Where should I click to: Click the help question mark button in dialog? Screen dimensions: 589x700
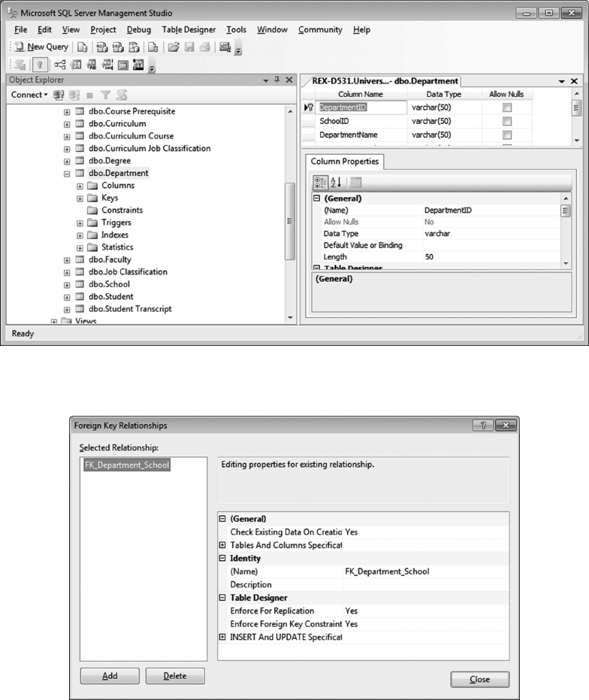coord(483,426)
